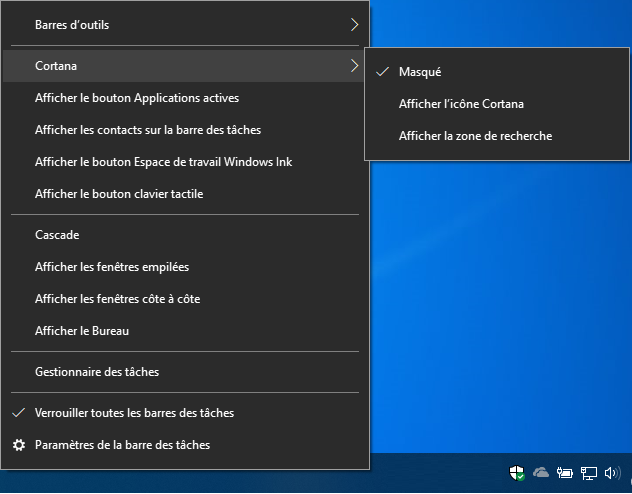632x494 pixels.
Task: Click the battery power tray icon
Action: [x=565, y=472]
